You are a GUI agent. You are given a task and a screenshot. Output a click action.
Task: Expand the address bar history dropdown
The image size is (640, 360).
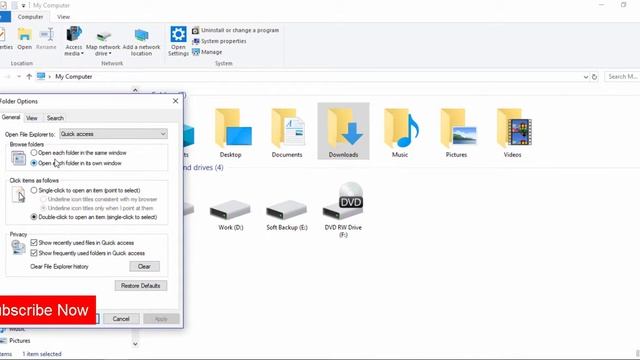pos(586,77)
